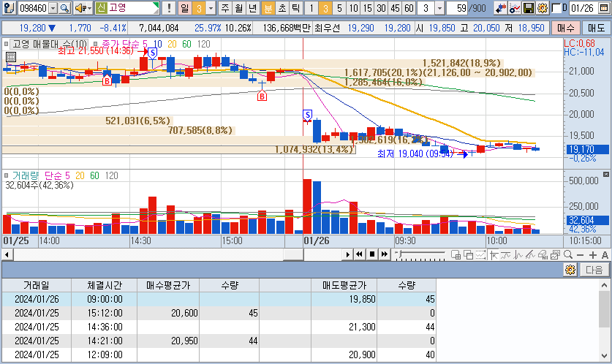Open the stock code dropdown arrow

click(x=53, y=8)
